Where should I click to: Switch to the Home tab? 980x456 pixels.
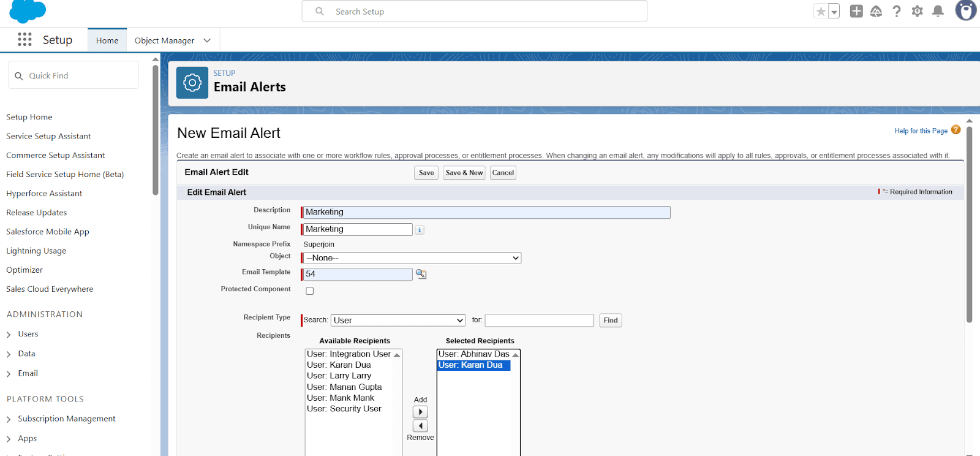[107, 40]
